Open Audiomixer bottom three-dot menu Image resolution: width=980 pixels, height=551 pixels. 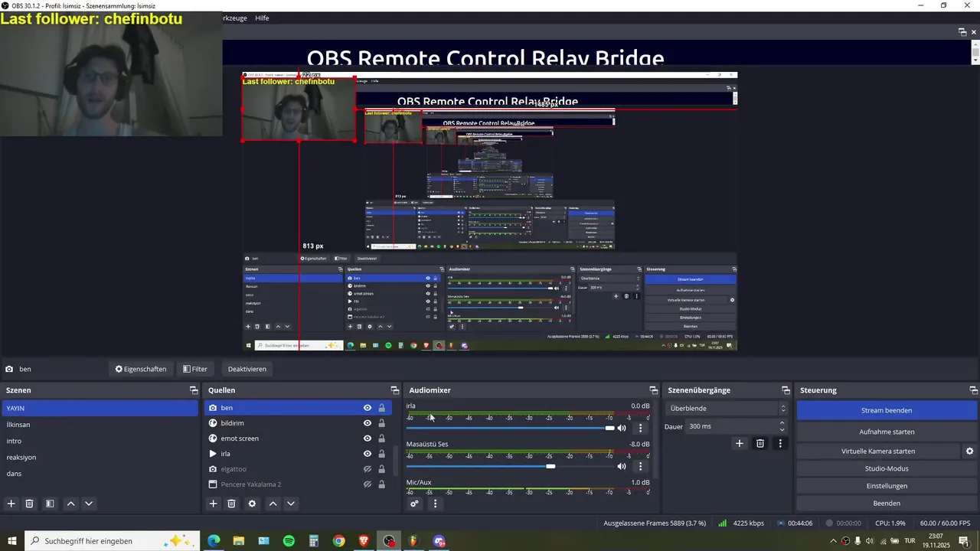[x=435, y=504]
